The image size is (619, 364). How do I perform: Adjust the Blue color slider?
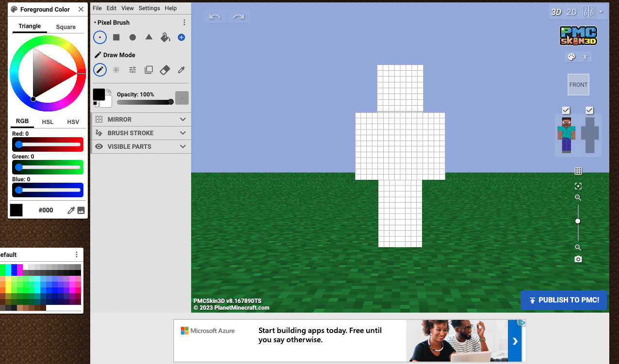point(48,190)
